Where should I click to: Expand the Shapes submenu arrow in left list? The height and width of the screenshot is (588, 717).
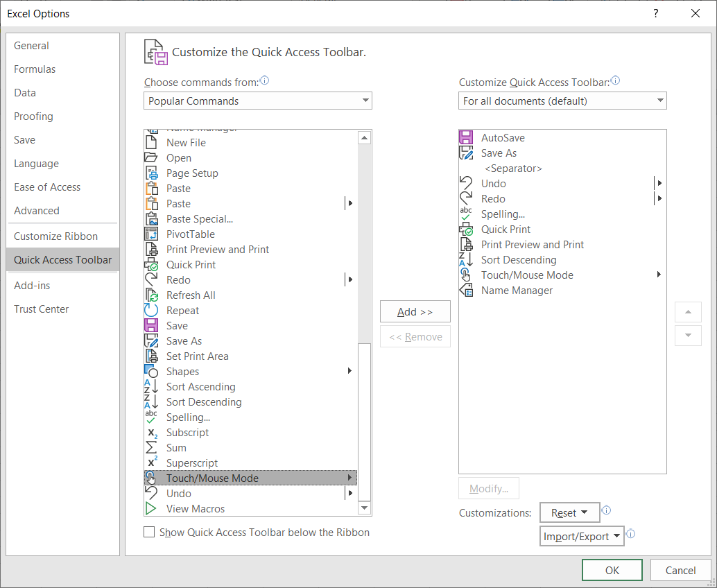(x=349, y=371)
